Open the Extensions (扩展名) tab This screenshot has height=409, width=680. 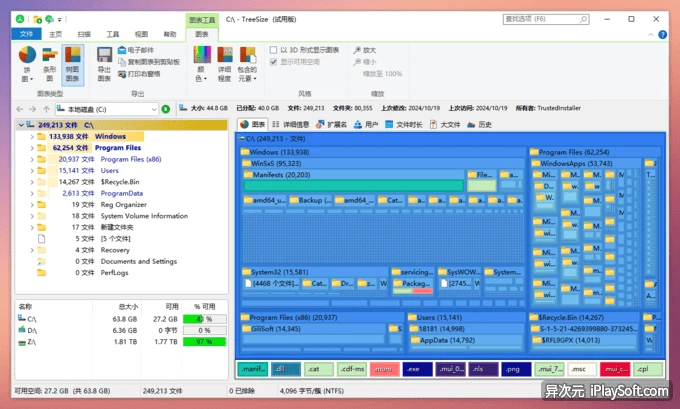pyautogui.click(x=331, y=124)
